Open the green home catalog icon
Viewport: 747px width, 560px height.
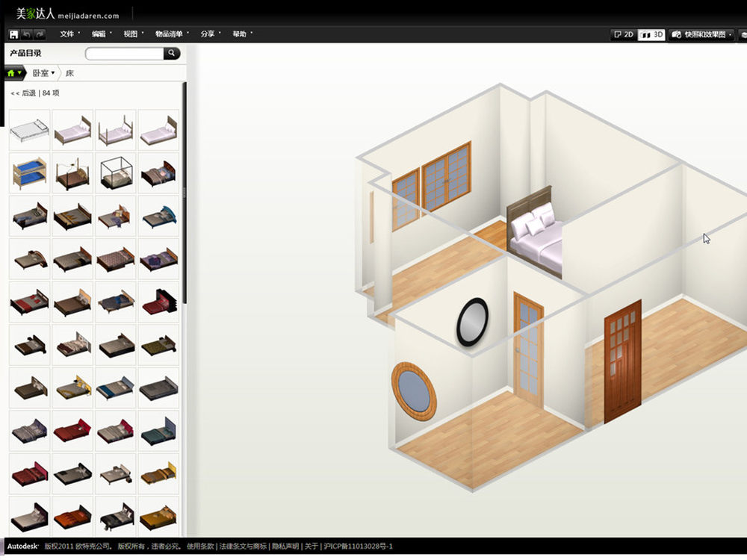(x=14, y=73)
